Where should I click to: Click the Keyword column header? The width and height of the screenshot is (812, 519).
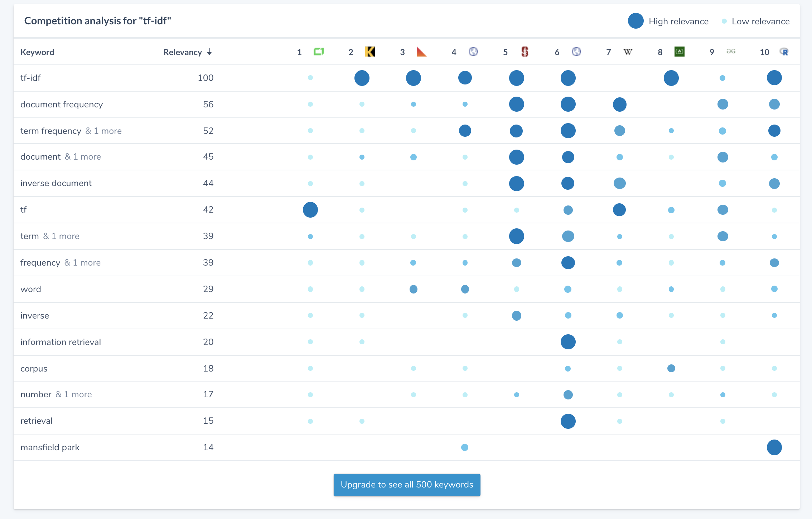pos(37,52)
